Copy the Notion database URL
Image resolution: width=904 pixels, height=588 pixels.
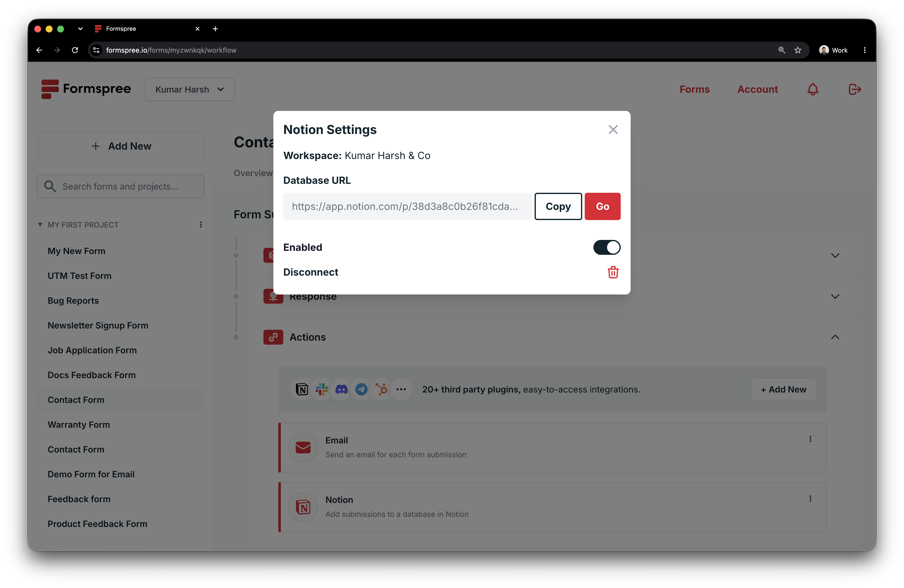[558, 206]
